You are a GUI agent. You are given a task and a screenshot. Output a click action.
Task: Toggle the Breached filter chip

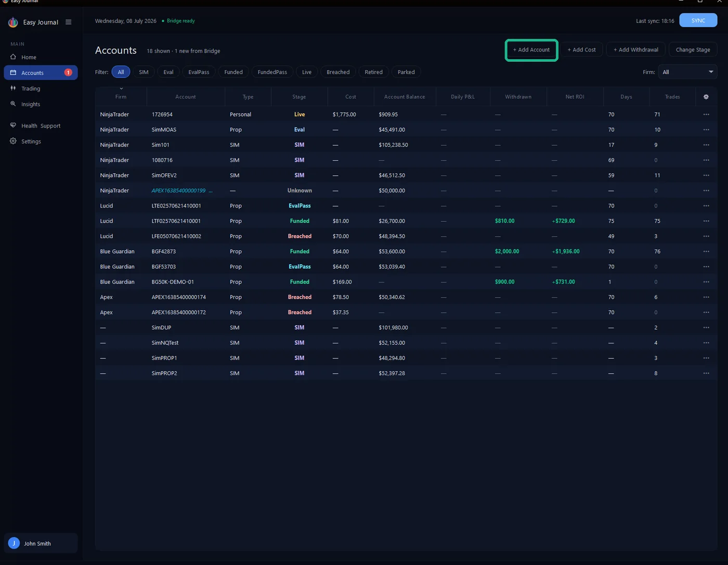click(338, 72)
